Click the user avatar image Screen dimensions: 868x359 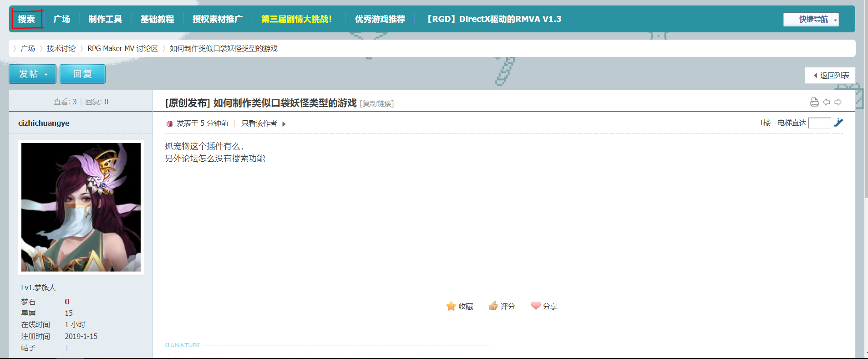81,207
